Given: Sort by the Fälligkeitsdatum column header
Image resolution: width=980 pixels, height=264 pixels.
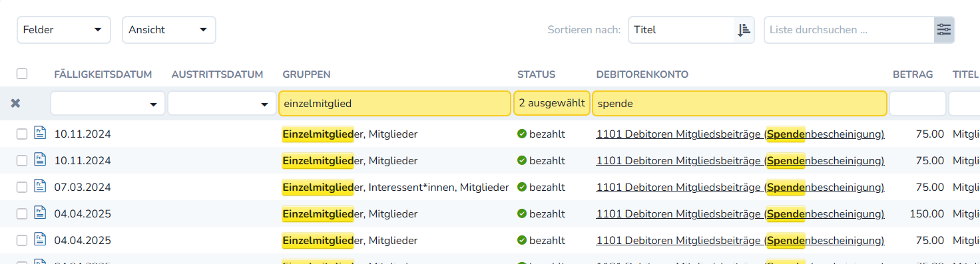Looking at the screenshot, I should point(103,74).
